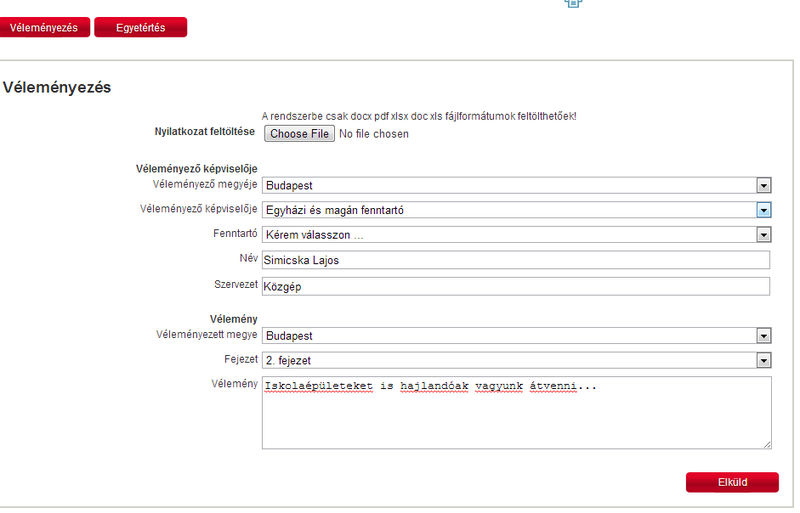The width and height of the screenshot is (800, 513).
Task: Open the Fenntartó 'Kérem válasszon' dropdown
Action: (516, 235)
